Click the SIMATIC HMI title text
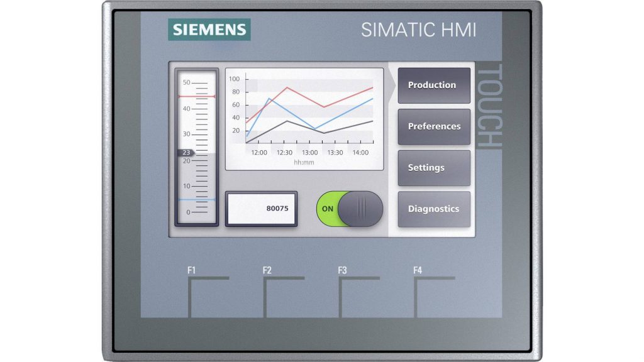This screenshot has width=644, height=362. point(419,30)
